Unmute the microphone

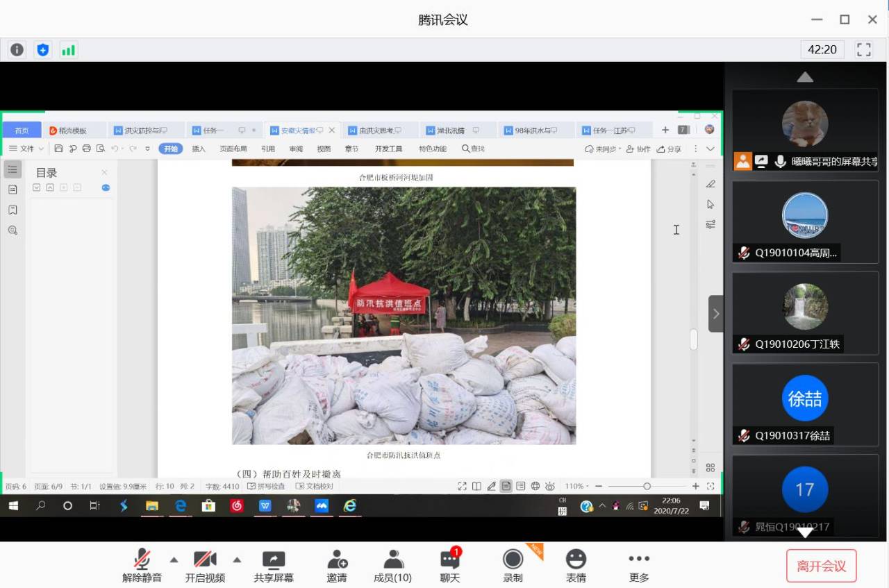pyautogui.click(x=142, y=566)
